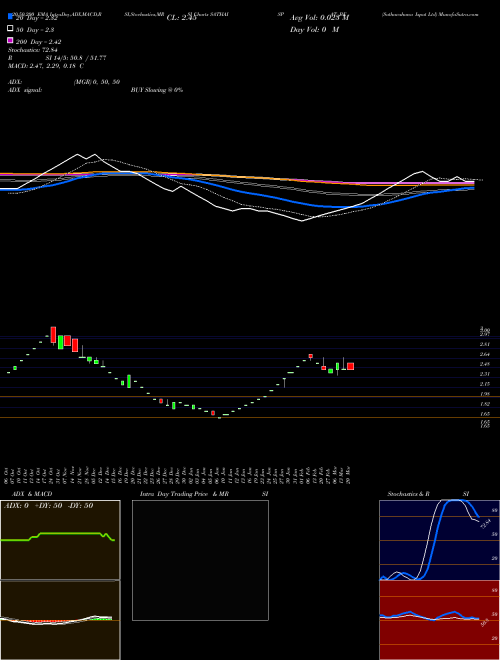
Task: Click the '(MGR) 0, 50, 50' ADX values
Action: tap(97, 82)
